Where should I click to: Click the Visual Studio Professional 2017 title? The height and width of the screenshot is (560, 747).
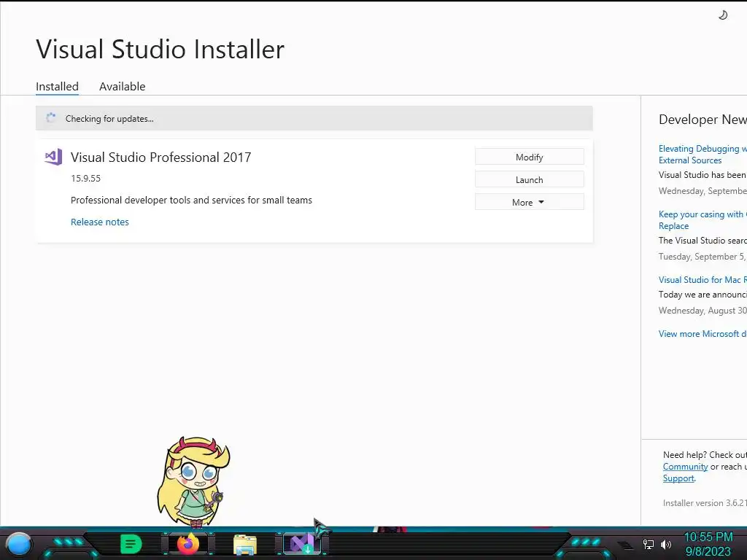[160, 157]
